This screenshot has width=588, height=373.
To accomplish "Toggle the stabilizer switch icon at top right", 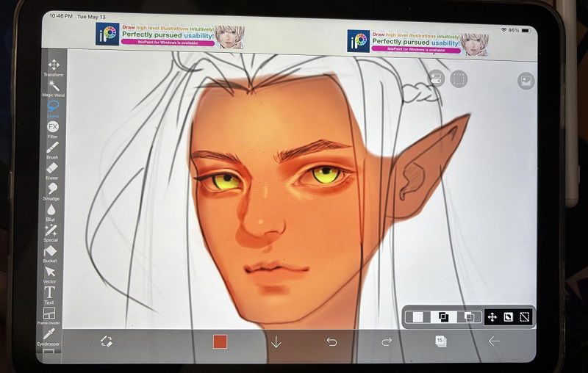I will coord(436,79).
